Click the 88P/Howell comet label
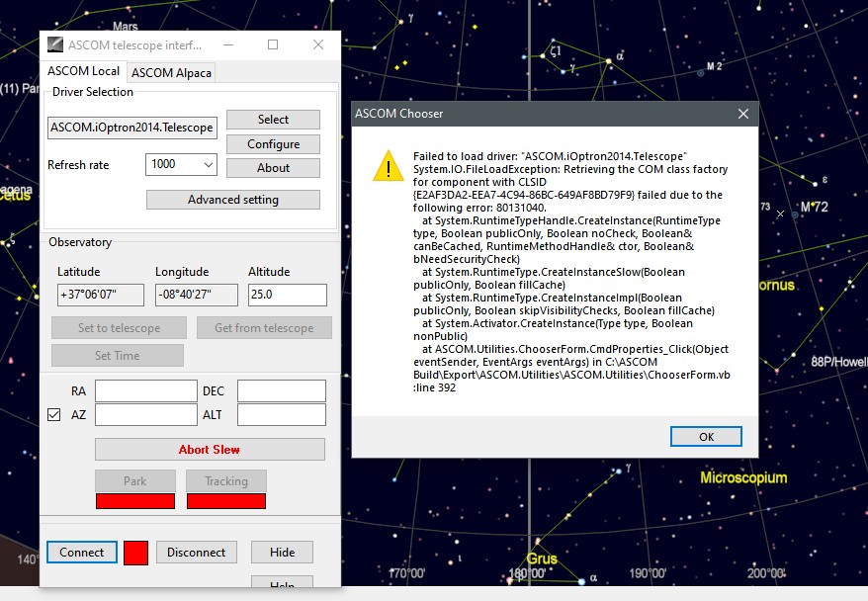This screenshot has height=601, width=868. point(838,362)
